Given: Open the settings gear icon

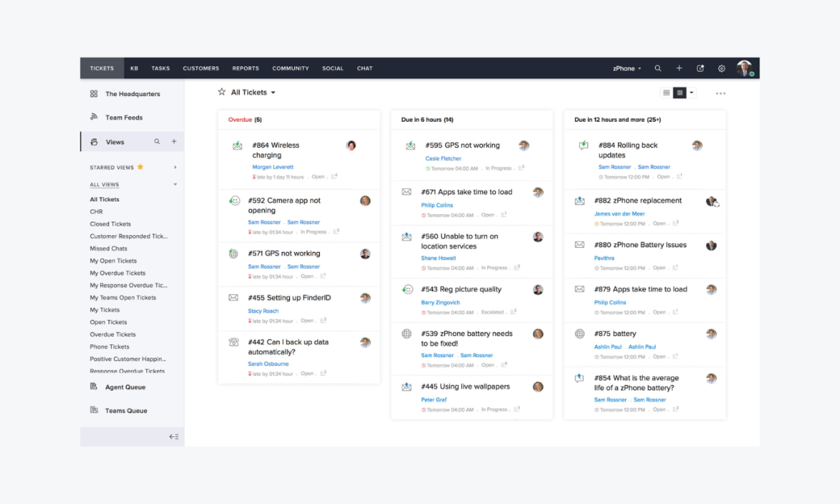Looking at the screenshot, I should (x=722, y=69).
